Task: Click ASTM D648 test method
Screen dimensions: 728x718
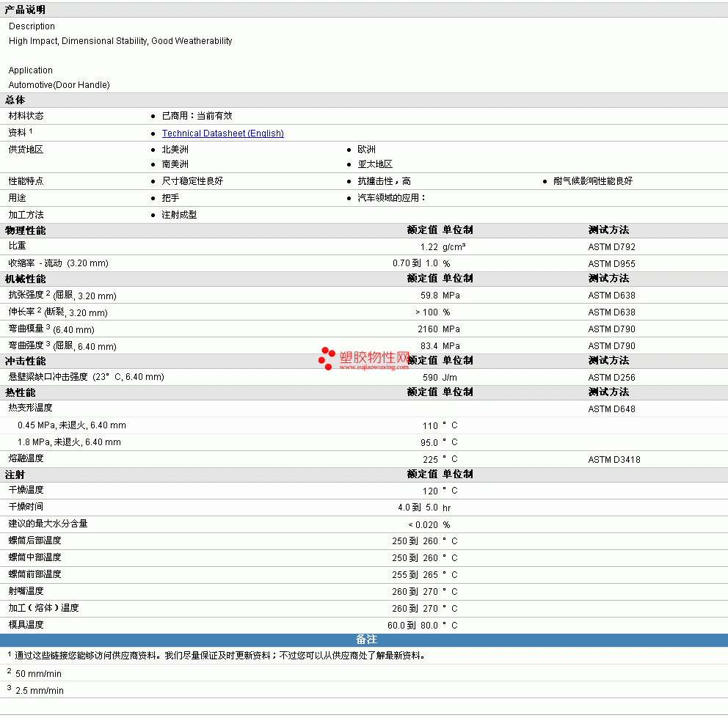Action: point(611,409)
